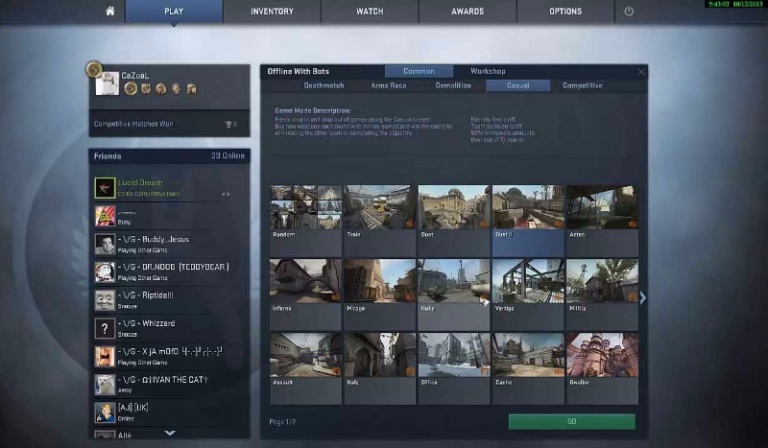
Task: Choose the Dust map
Action: coord(454,220)
